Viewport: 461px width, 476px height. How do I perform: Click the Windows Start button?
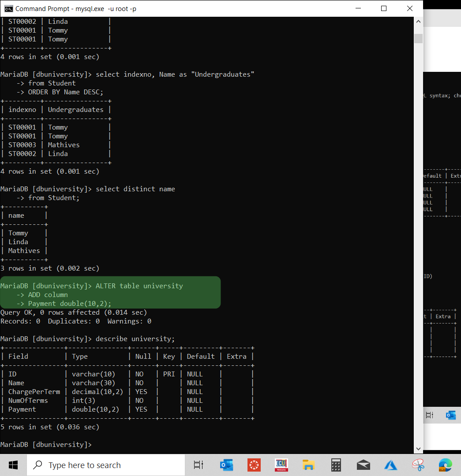[x=13, y=465]
